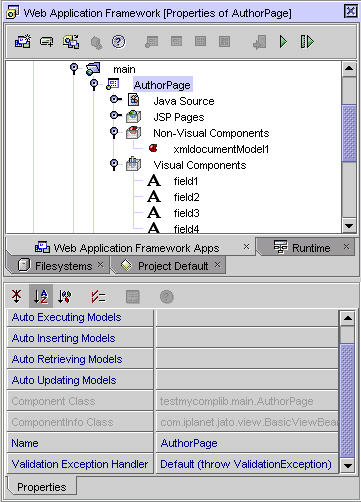This screenshot has width=361, height=502.
Task: Close Web Application Framework Apps tab
Action: tap(246, 246)
